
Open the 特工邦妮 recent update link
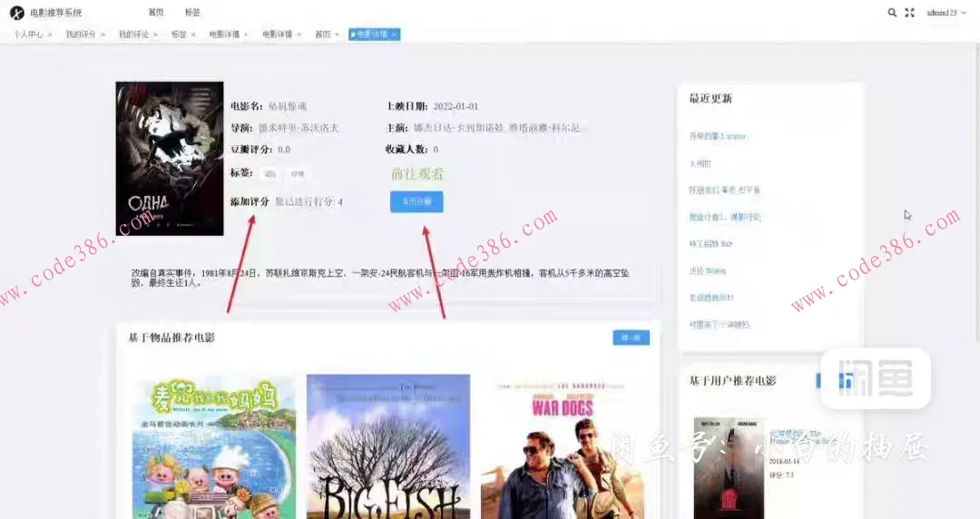pyautogui.click(x=710, y=244)
